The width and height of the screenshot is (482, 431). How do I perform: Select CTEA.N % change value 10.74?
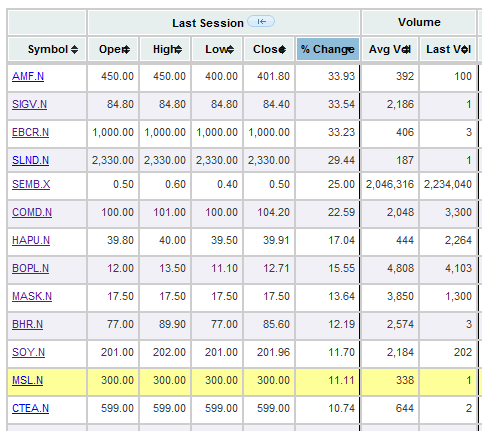342,408
